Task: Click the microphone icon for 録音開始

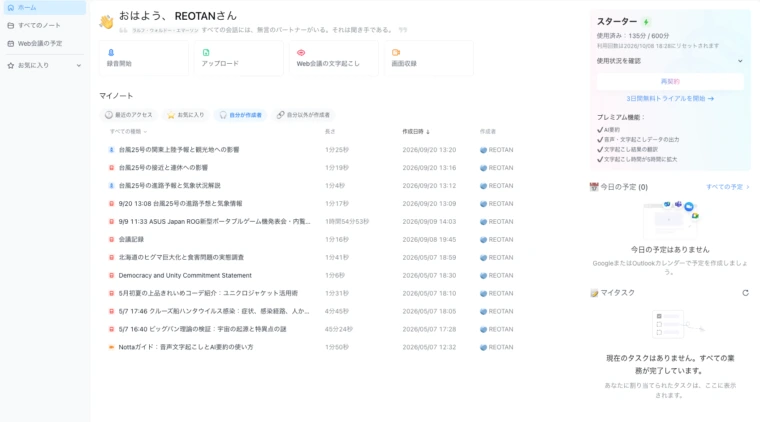Action: (x=111, y=52)
